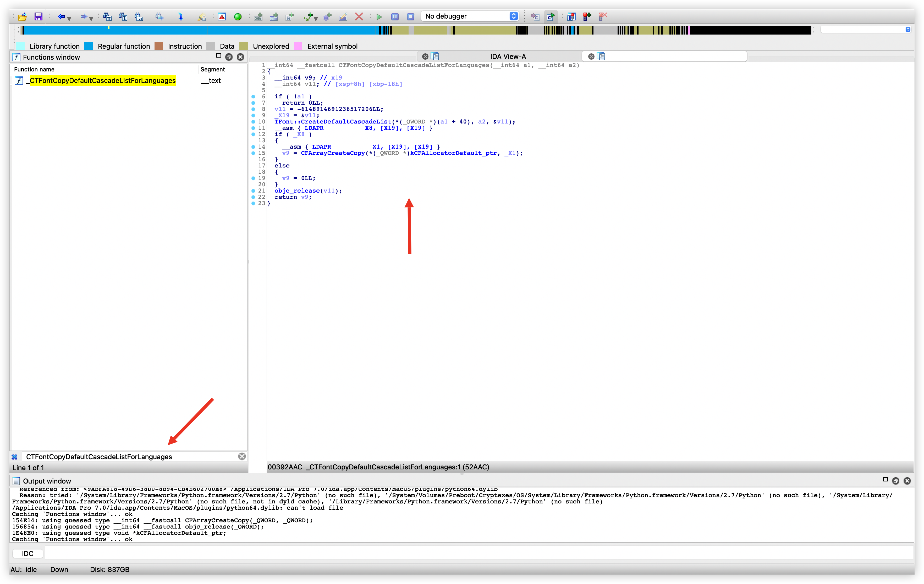Click the Add breakpoint icon with green plus

pyautogui.click(x=587, y=16)
